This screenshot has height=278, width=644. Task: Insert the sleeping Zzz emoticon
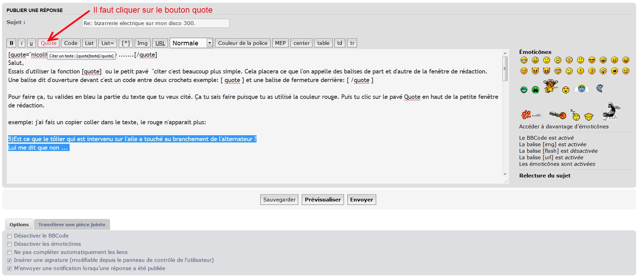point(575,115)
